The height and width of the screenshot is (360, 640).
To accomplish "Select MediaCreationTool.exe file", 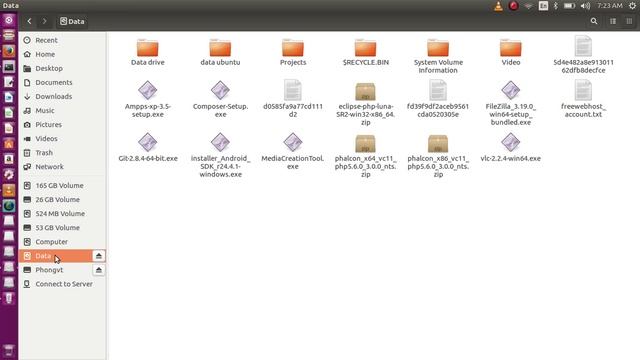I will coord(293,151).
